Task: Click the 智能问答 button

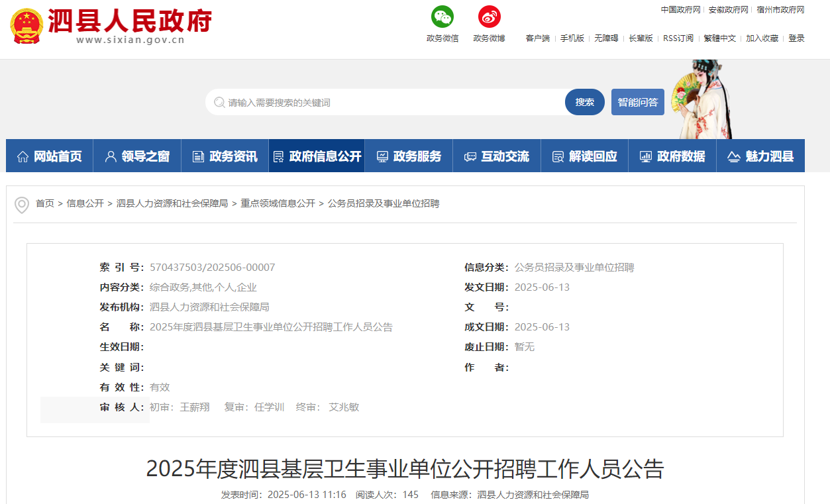Action: (x=638, y=102)
